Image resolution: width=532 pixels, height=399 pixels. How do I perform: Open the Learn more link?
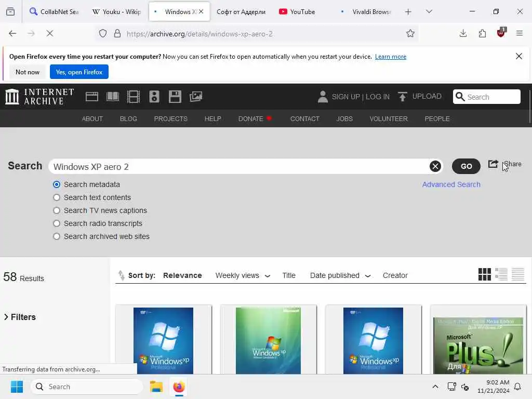point(391,57)
